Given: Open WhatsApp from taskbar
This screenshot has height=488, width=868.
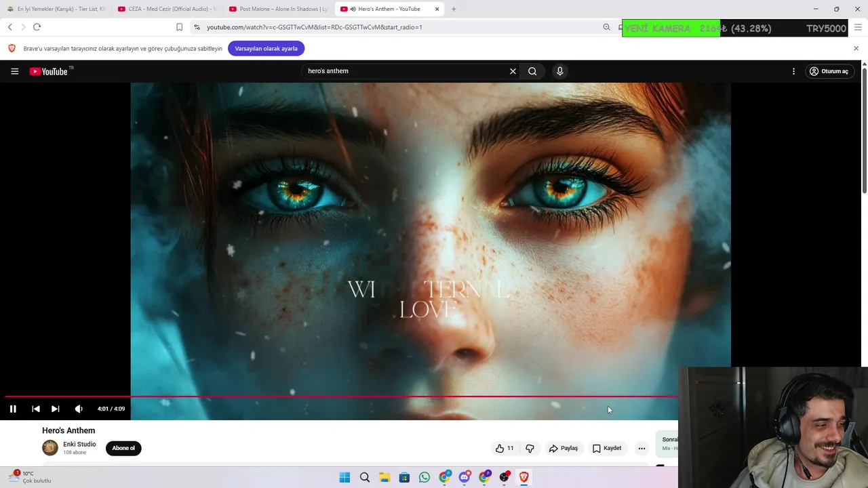Looking at the screenshot, I should coord(425,477).
